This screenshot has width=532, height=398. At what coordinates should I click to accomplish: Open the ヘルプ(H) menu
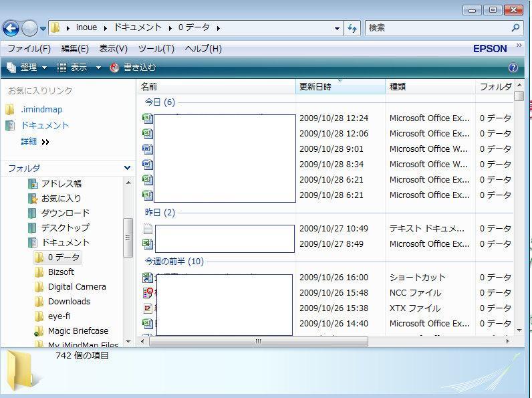[x=203, y=49]
